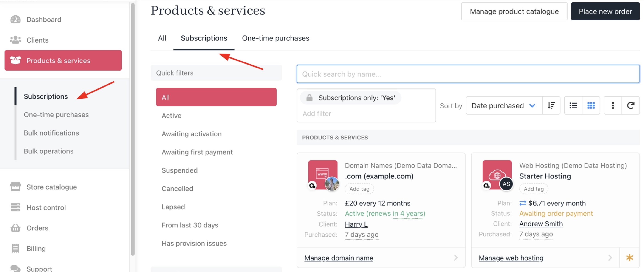Filter by Suspended status
This screenshot has height=272, width=644.
point(180,170)
